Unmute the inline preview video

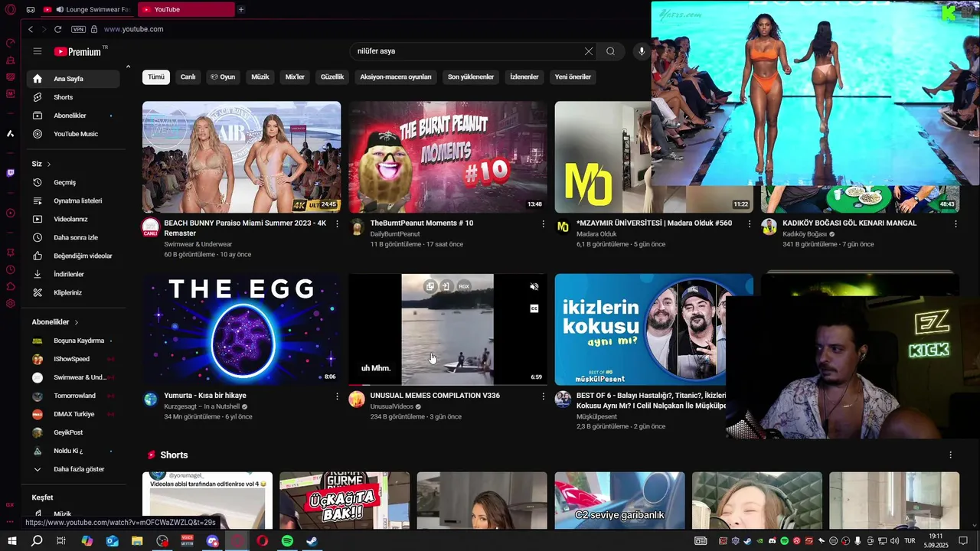(534, 287)
